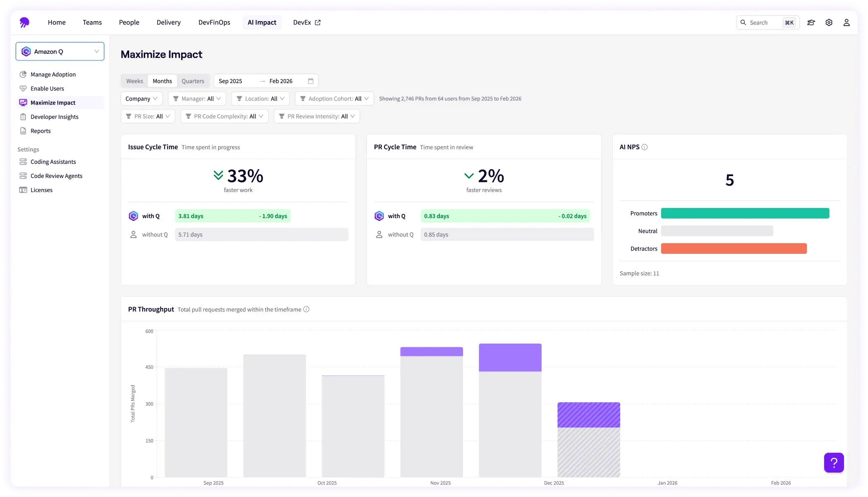The image size is (868, 497).
Task: Expand the Amazon Q tool selector
Action: (60, 52)
